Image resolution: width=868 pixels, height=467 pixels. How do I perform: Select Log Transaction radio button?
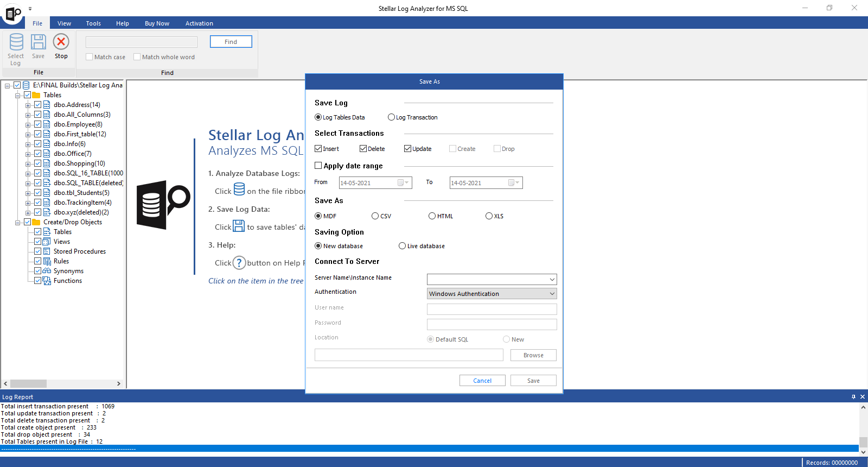point(391,117)
